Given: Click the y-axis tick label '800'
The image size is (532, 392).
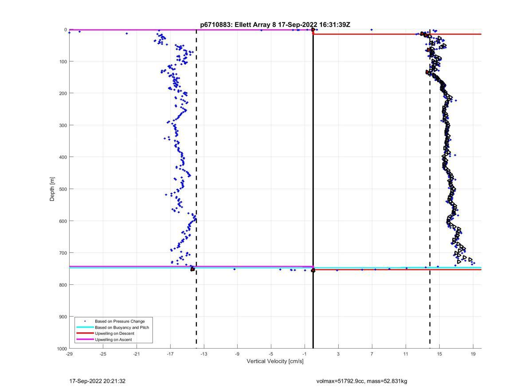Looking at the screenshot, I should [63, 285].
